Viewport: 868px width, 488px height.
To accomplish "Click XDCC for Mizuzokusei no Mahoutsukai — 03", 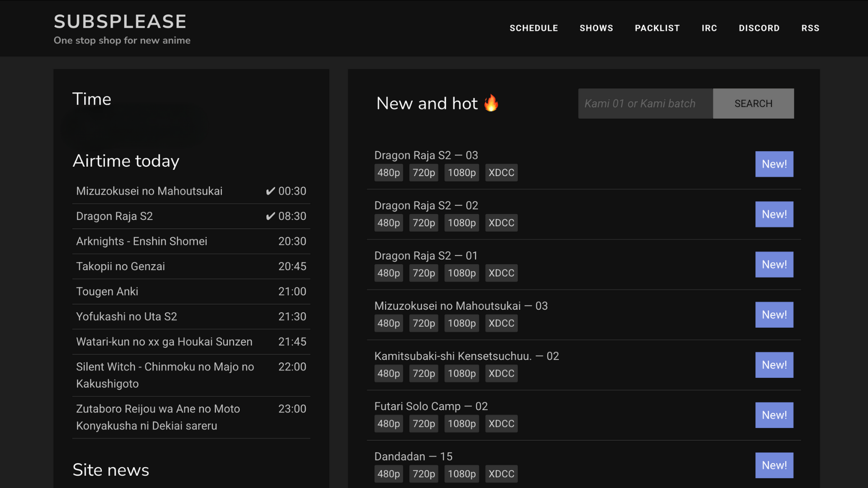I will coord(501,323).
